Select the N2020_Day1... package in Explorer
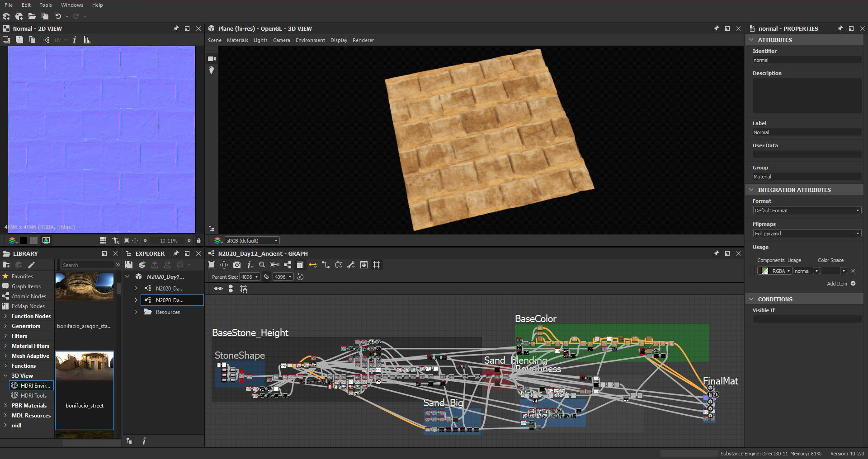868x459 pixels. tap(165, 276)
